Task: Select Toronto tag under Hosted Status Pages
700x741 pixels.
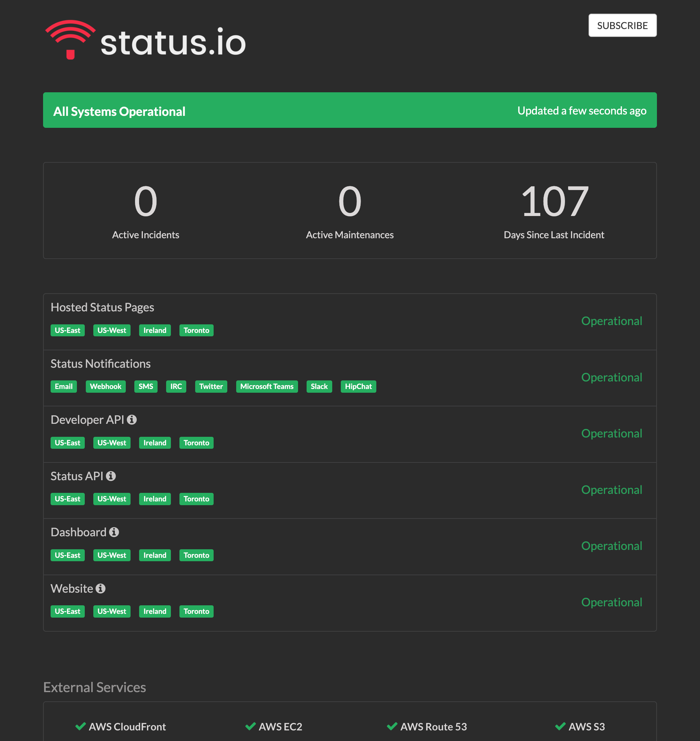Action: click(x=196, y=330)
